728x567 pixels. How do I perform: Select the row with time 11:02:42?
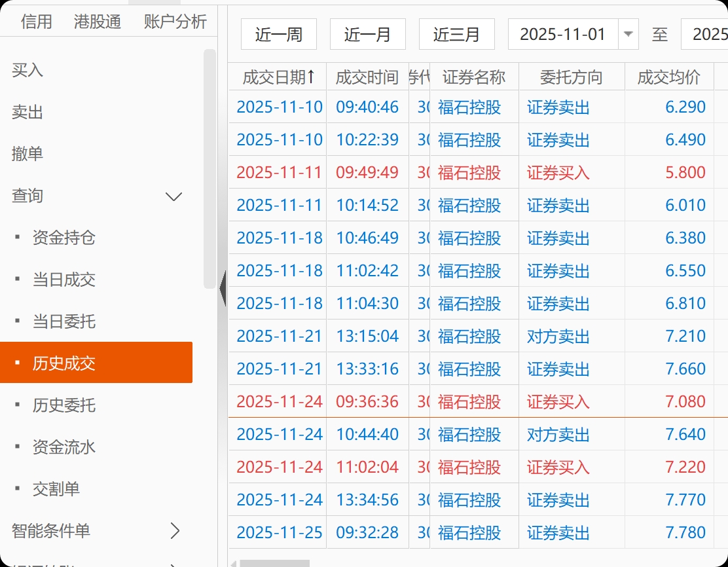pyautogui.click(x=478, y=270)
